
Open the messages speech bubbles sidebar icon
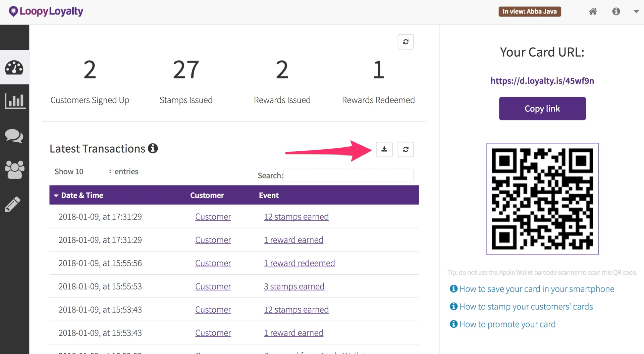click(x=14, y=136)
